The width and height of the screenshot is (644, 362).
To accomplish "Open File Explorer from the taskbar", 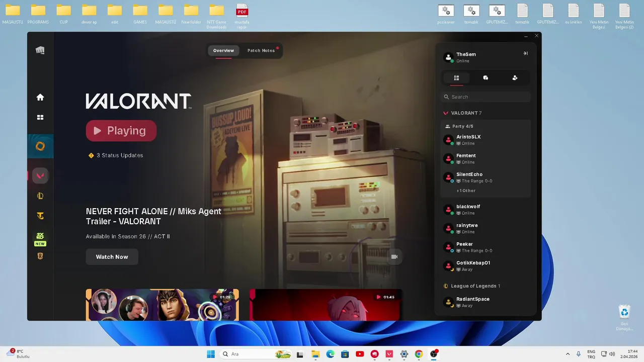I will pyautogui.click(x=315, y=354).
